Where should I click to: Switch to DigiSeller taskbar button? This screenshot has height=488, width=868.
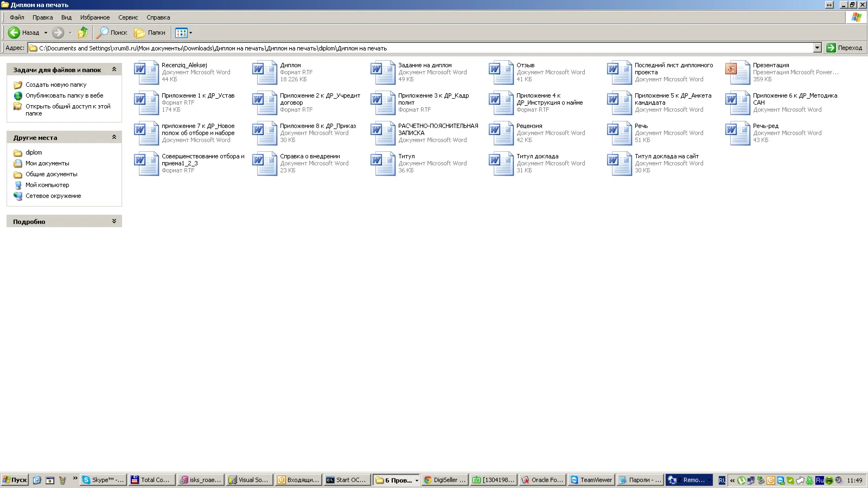[x=445, y=480]
